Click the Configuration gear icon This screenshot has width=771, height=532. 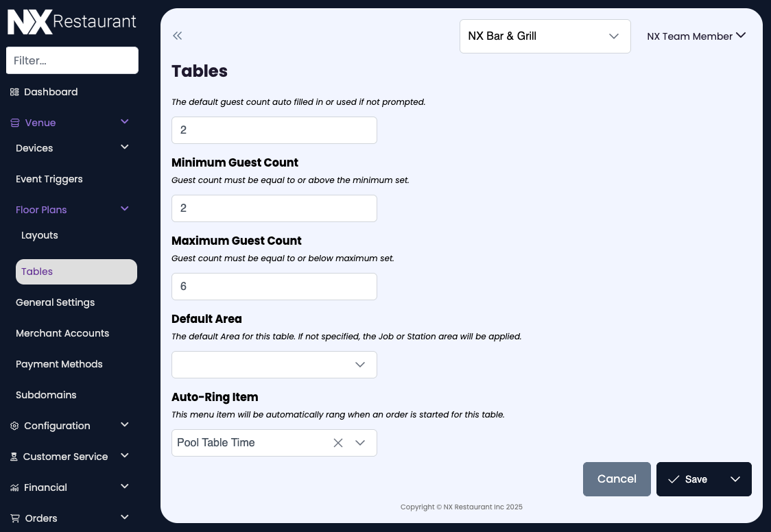(14, 426)
